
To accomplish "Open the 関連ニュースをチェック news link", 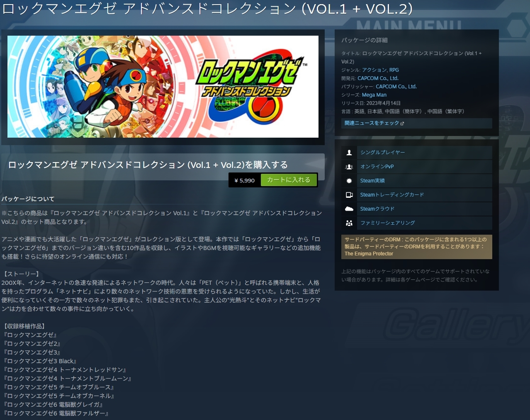I will 372,123.
